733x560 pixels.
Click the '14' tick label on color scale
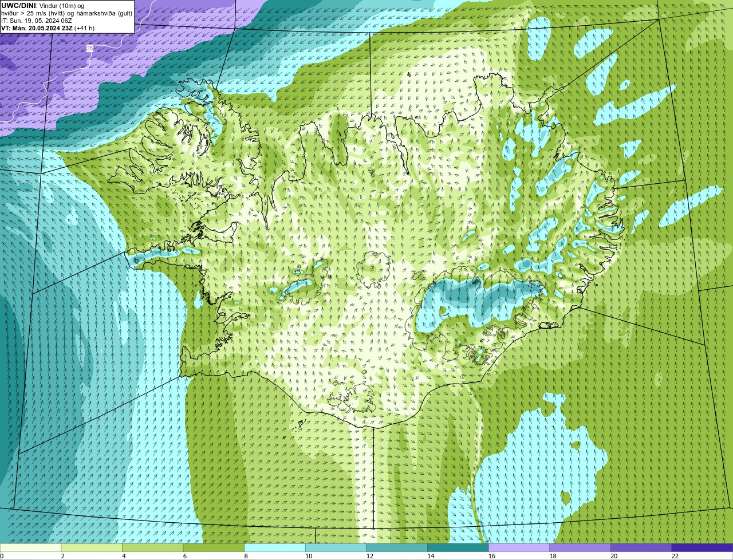pos(431,556)
